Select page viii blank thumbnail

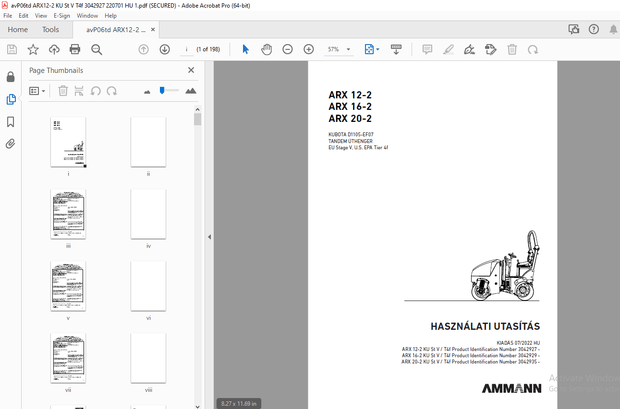coord(148,358)
